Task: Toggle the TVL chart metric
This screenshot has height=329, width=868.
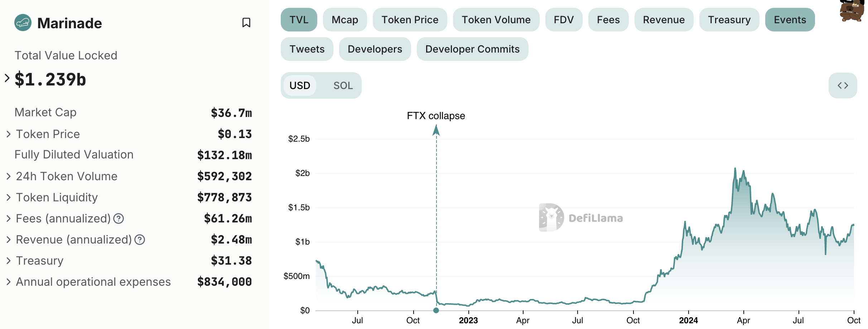Action: point(299,20)
